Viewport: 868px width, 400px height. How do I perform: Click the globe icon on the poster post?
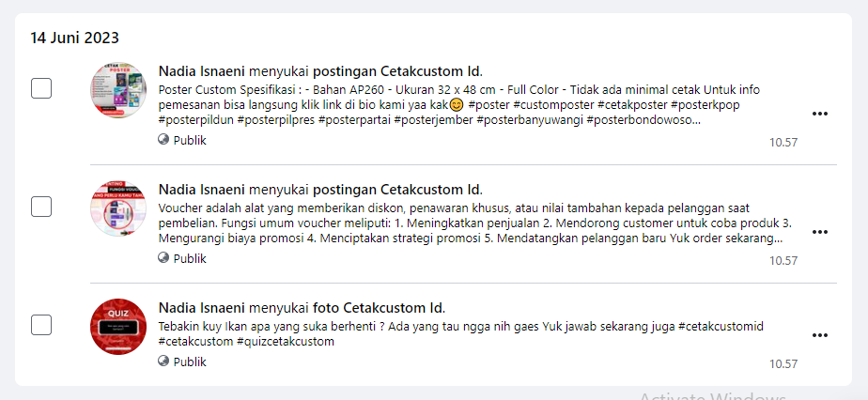[x=163, y=139]
